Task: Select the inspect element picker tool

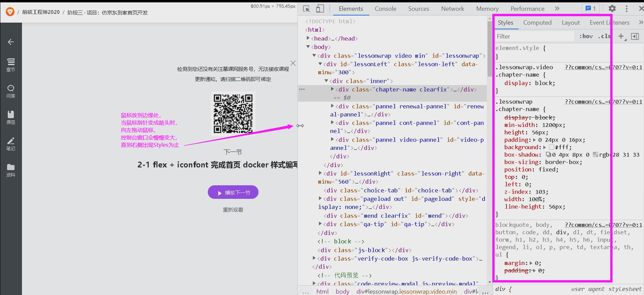Action: point(306,9)
